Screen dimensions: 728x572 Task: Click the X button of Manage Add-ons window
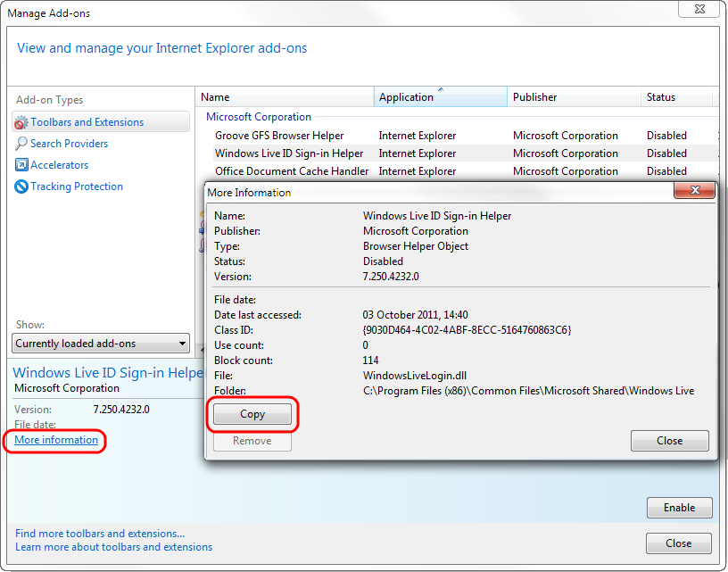[x=699, y=9]
